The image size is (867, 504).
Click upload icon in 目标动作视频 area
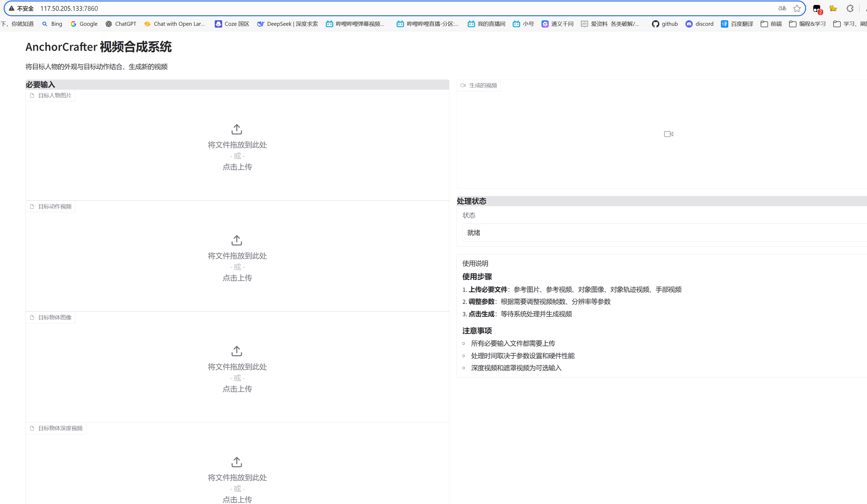point(237,240)
